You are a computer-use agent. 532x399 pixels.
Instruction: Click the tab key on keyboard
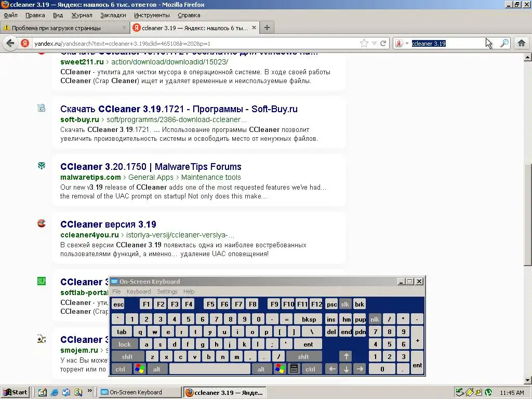pyautogui.click(x=122, y=332)
